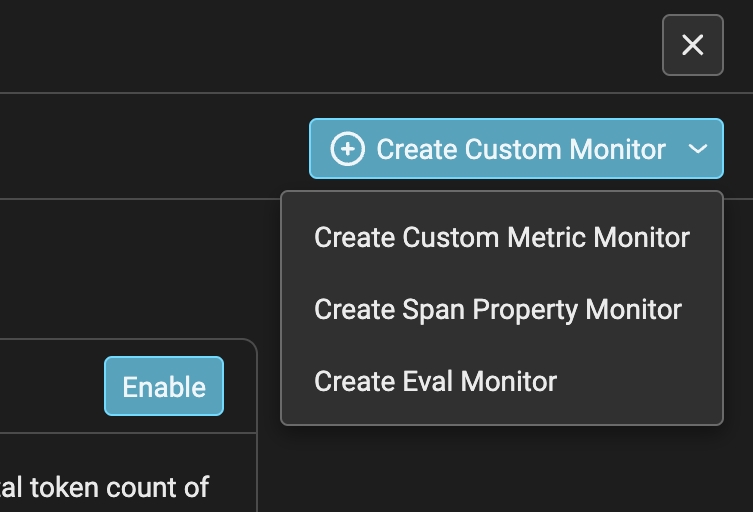Click the down arrow on the blue split button
This screenshot has height=512, width=753.
coord(698,150)
